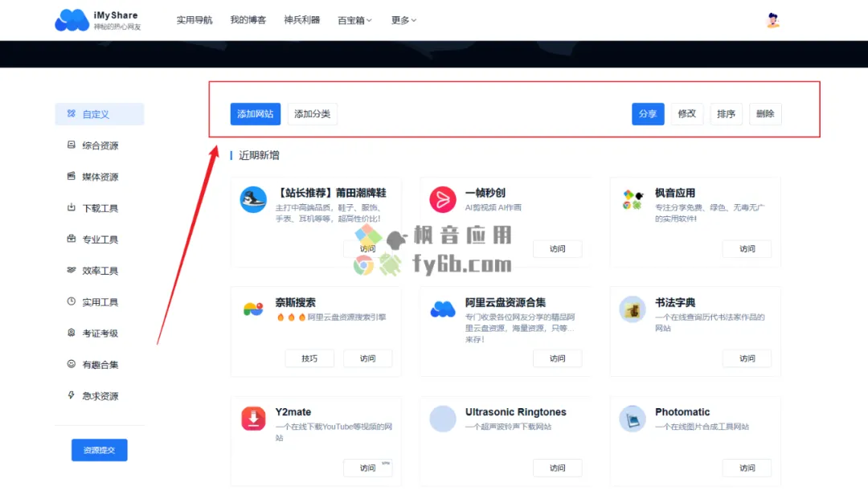Click the 修改 button
Screen dimensions: 868x499
click(x=687, y=114)
